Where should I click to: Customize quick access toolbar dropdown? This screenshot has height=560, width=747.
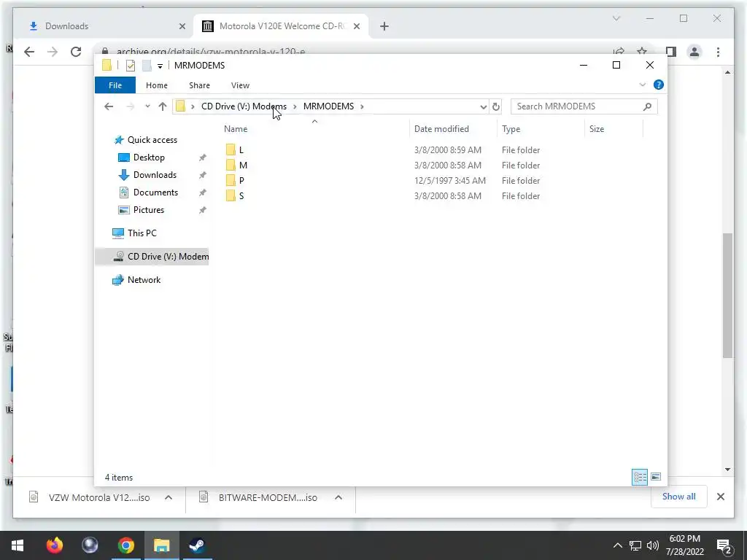160,66
